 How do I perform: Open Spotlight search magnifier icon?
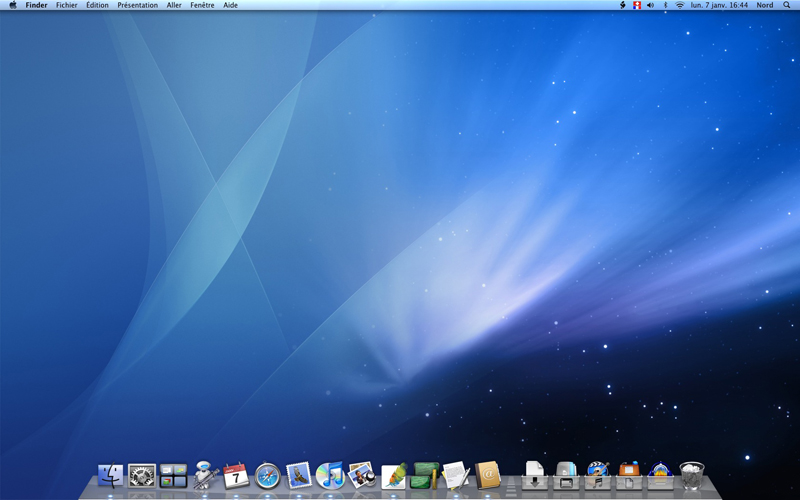point(786,5)
